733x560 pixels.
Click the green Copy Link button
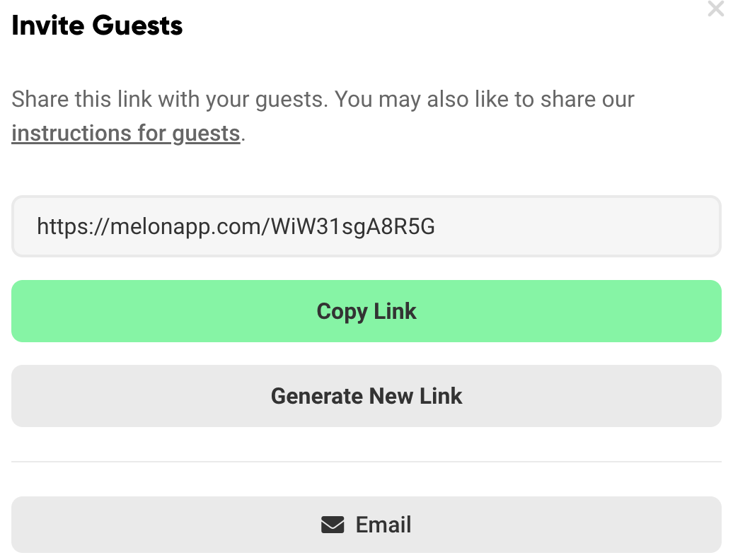click(x=366, y=311)
